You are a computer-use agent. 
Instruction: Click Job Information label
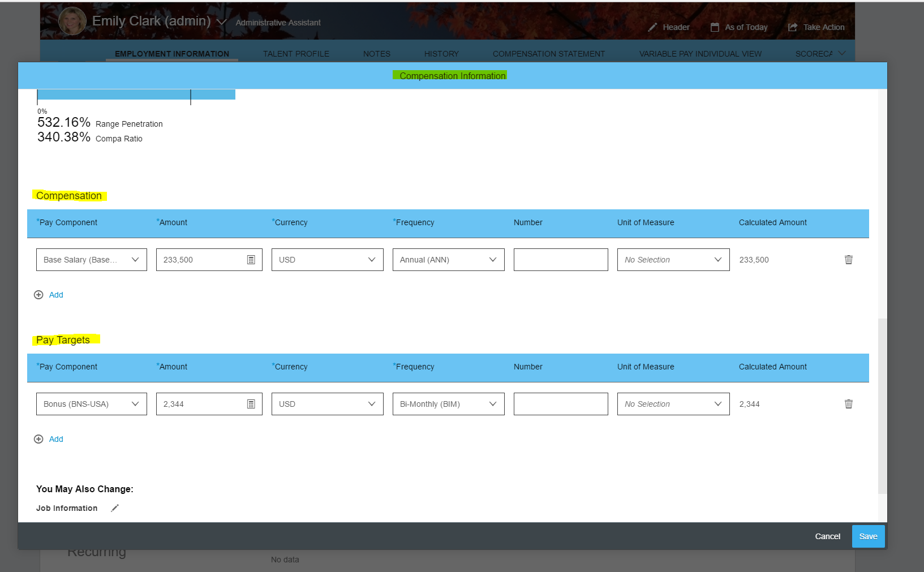coord(67,508)
